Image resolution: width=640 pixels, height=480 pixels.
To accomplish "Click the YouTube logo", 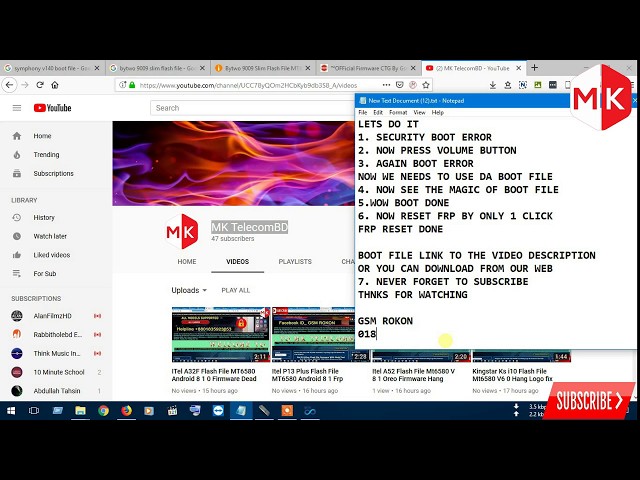I will (53, 108).
